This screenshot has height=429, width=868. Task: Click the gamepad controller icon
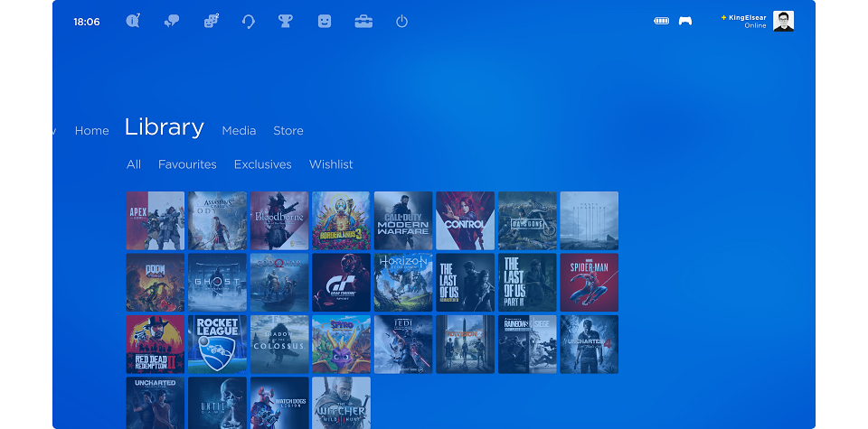click(685, 21)
